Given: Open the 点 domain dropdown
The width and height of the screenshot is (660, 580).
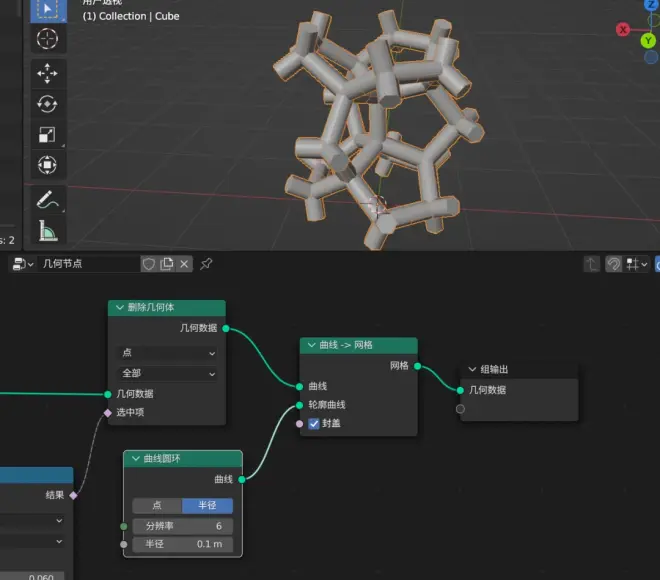Looking at the screenshot, I should [x=167, y=353].
